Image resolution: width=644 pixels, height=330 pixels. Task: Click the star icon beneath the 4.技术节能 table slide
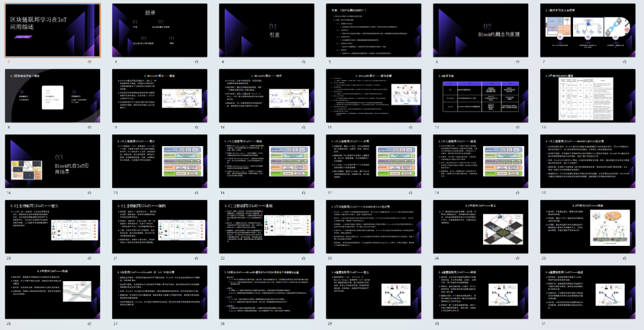(516, 127)
